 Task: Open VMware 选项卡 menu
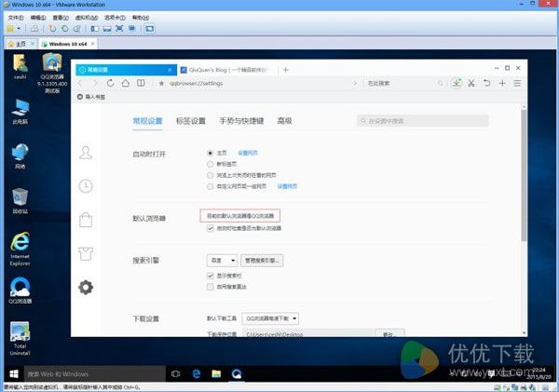tap(115, 18)
